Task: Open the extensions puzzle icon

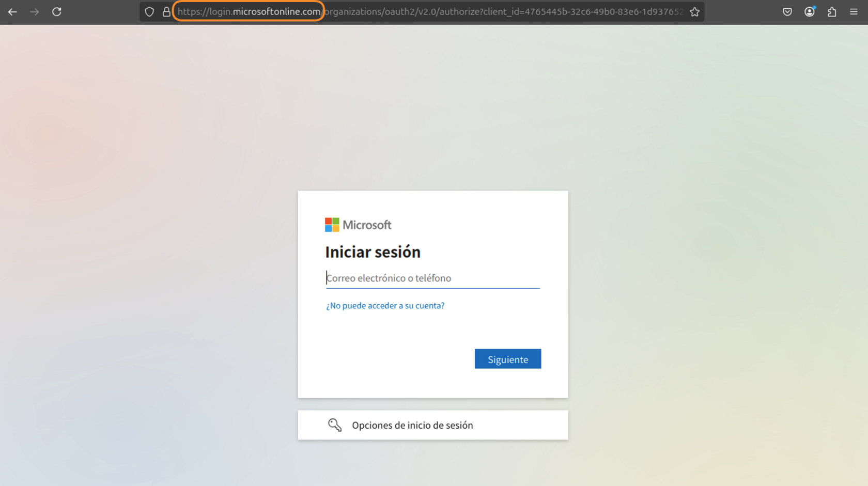Action: (x=832, y=11)
